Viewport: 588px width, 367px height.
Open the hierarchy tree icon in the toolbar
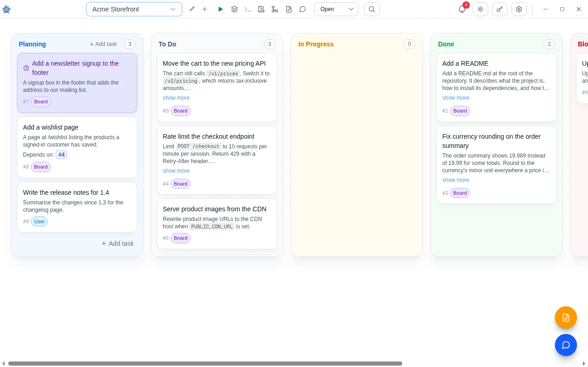[x=275, y=9]
